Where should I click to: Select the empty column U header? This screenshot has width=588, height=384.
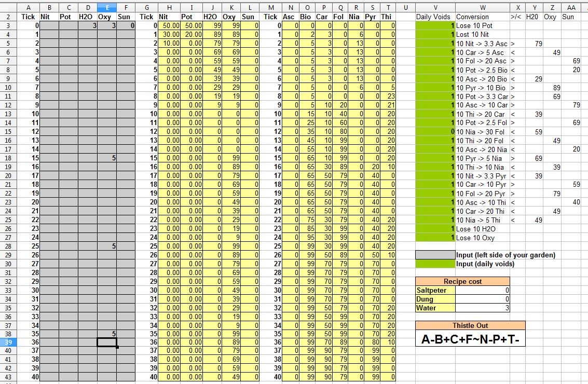click(405, 7)
